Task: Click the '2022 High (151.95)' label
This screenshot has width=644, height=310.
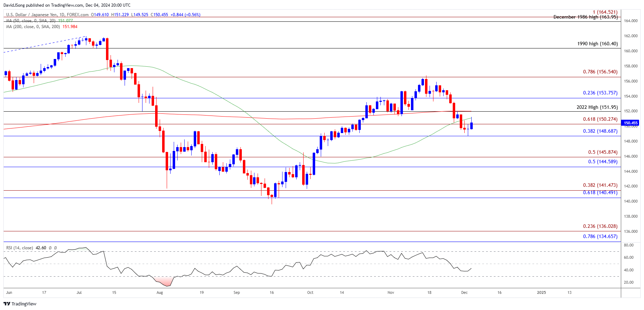Action: [597, 107]
